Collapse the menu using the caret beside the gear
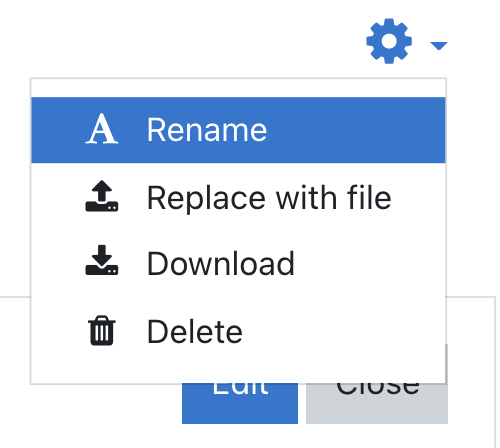 [439, 45]
